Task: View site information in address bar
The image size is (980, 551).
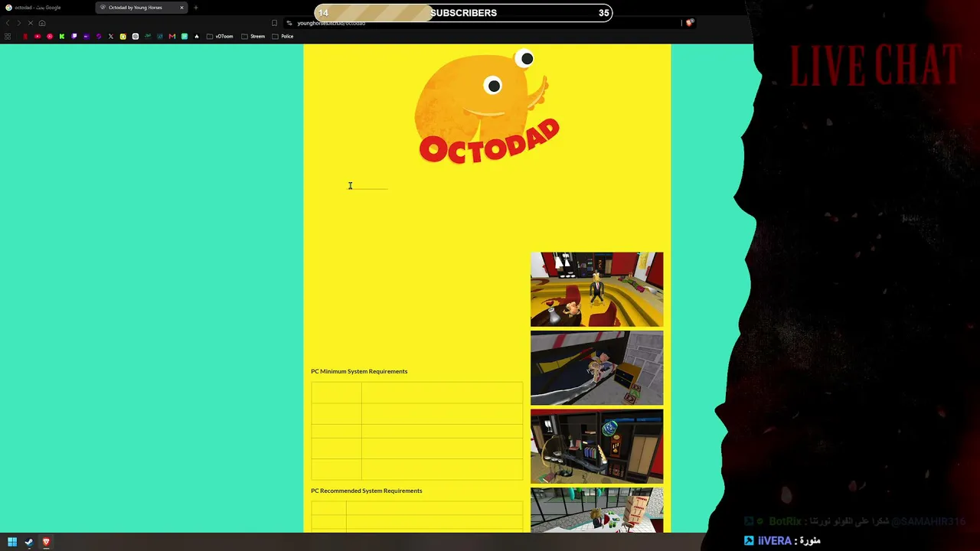Action: coord(289,23)
